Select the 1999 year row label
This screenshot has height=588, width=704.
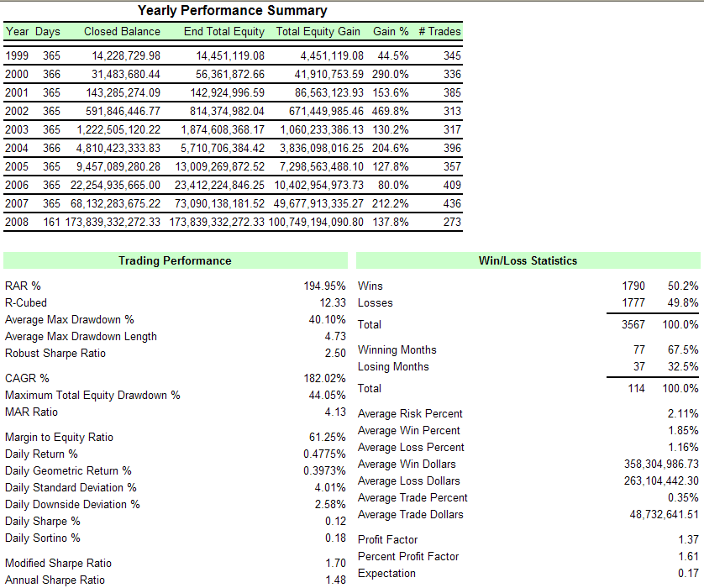coord(17,55)
